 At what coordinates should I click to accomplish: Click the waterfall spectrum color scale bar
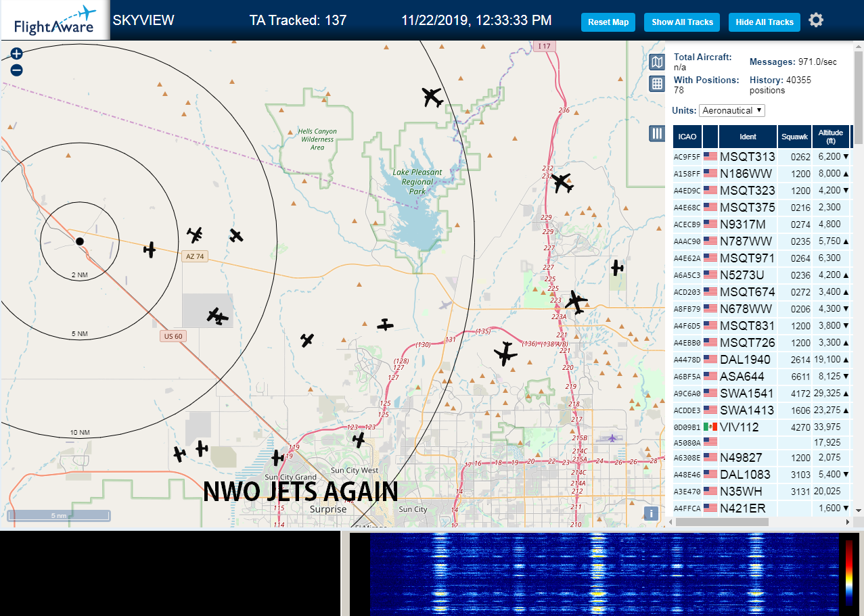tap(848, 572)
